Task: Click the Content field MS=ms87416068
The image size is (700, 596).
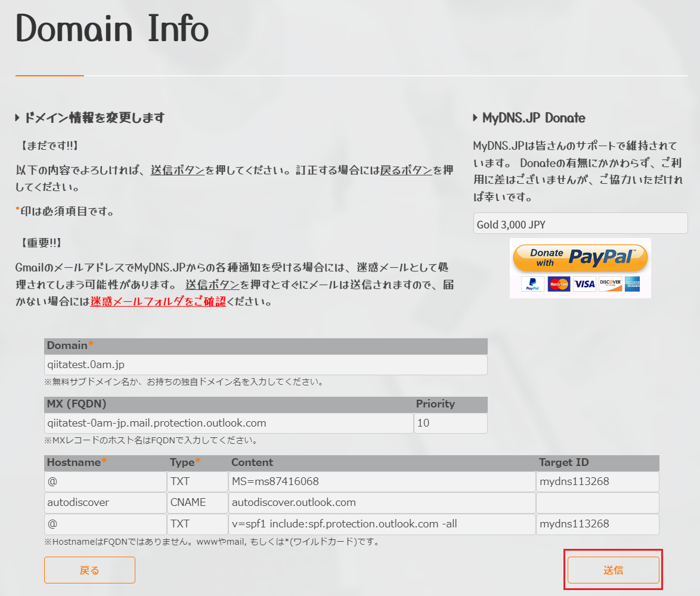Action: tap(382, 481)
